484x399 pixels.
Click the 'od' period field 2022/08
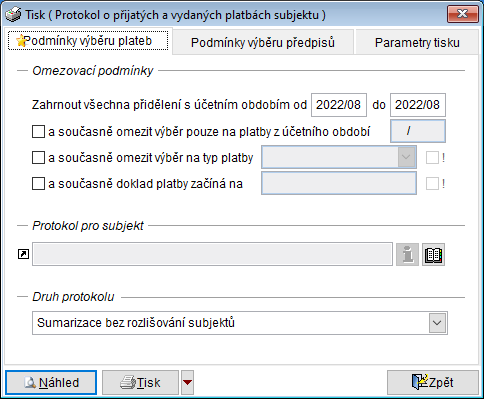339,105
